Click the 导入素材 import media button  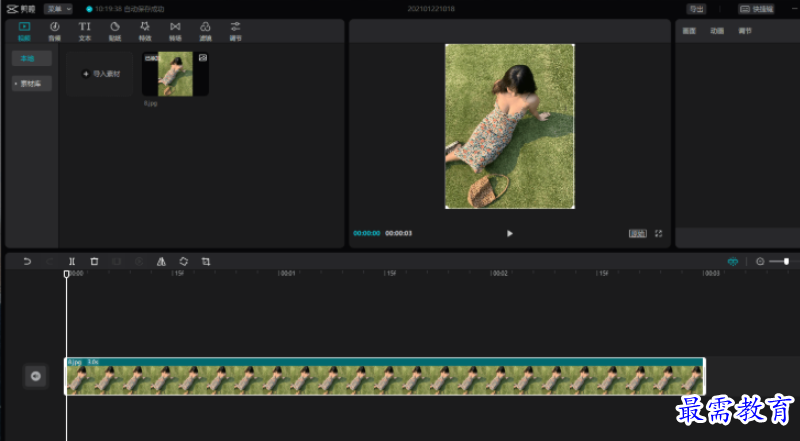click(x=100, y=74)
